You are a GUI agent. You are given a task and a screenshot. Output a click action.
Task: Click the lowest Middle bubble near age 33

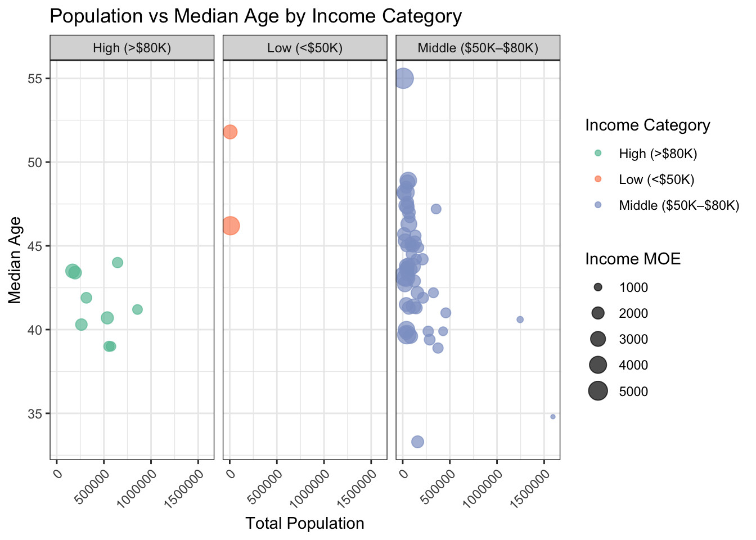(417, 442)
